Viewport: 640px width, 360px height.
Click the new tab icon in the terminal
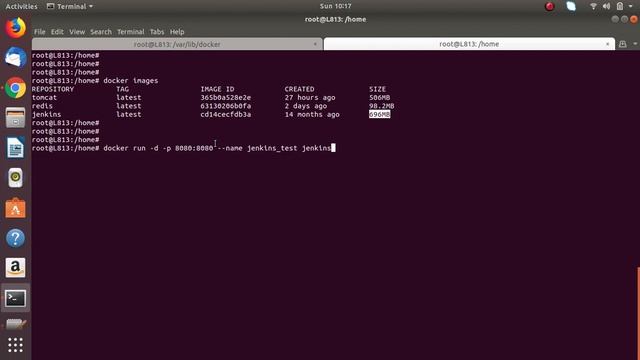(x=622, y=44)
